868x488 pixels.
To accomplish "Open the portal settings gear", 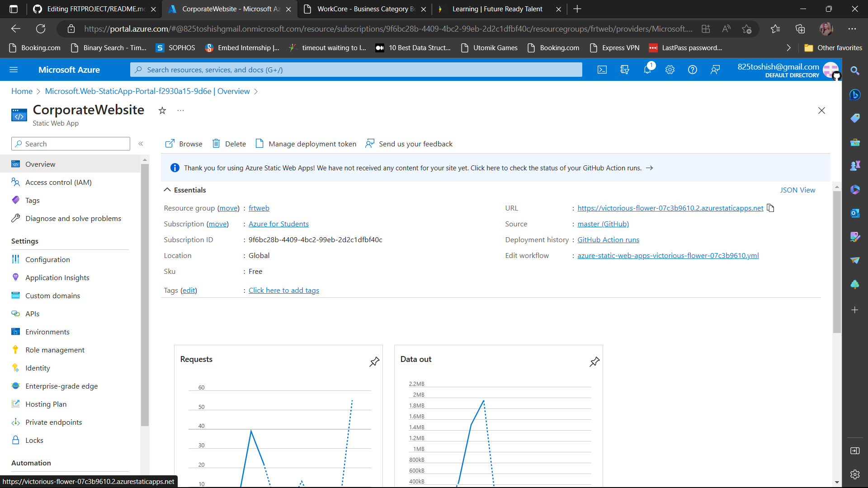I will [x=670, y=70].
